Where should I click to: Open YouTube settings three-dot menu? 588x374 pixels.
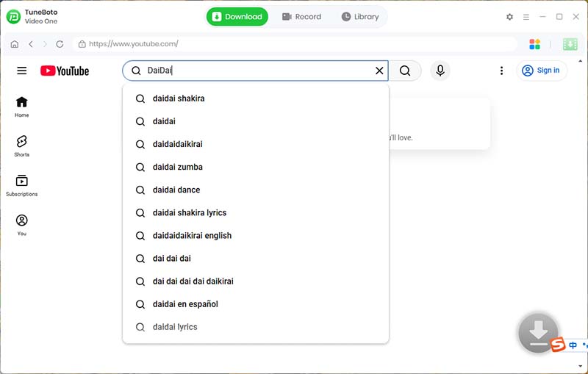(x=501, y=71)
